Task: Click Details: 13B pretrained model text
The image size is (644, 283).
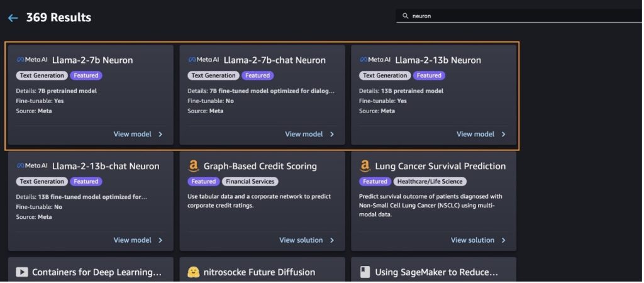Action: [x=401, y=91]
